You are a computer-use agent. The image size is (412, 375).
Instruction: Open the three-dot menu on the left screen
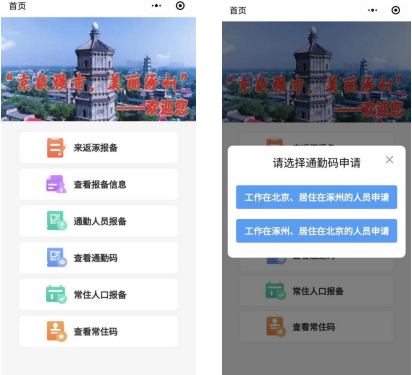[x=156, y=6]
